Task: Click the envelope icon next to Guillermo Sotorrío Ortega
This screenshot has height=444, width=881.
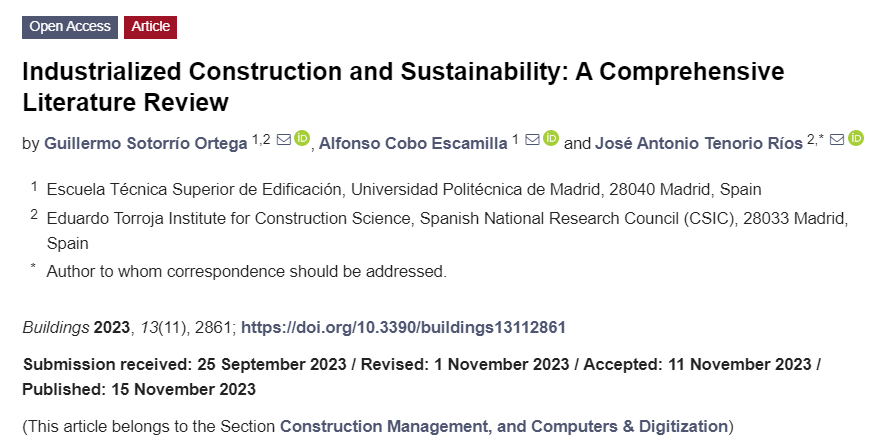Action: pyautogui.click(x=284, y=139)
